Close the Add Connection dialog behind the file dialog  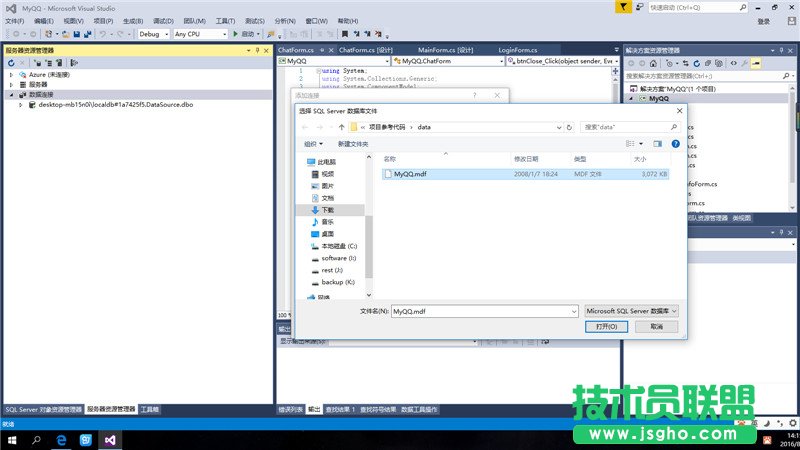[497, 95]
